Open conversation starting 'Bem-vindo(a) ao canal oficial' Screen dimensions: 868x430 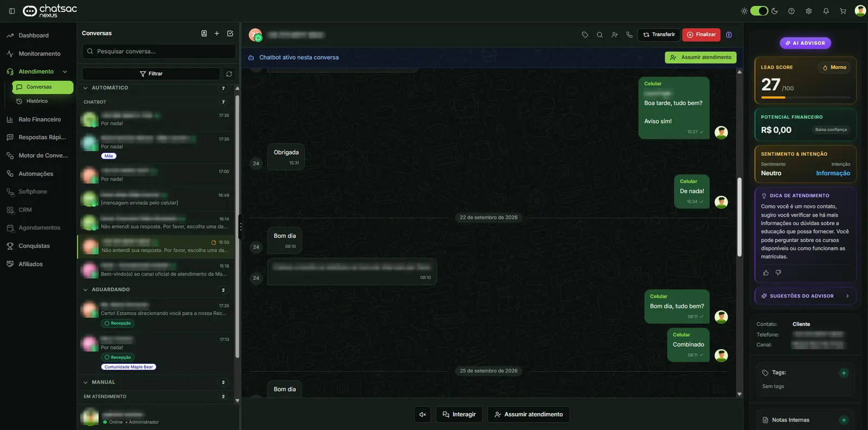click(156, 270)
